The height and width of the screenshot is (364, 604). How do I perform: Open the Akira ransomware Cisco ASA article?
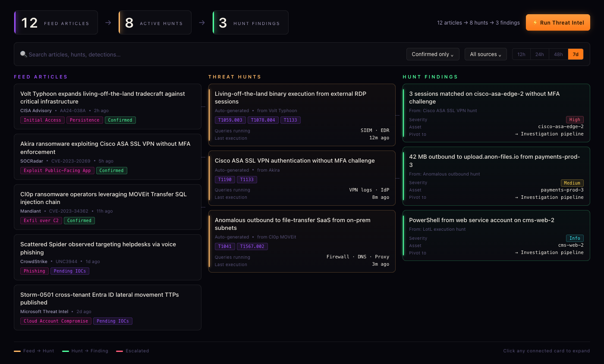[x=107, y=157]
